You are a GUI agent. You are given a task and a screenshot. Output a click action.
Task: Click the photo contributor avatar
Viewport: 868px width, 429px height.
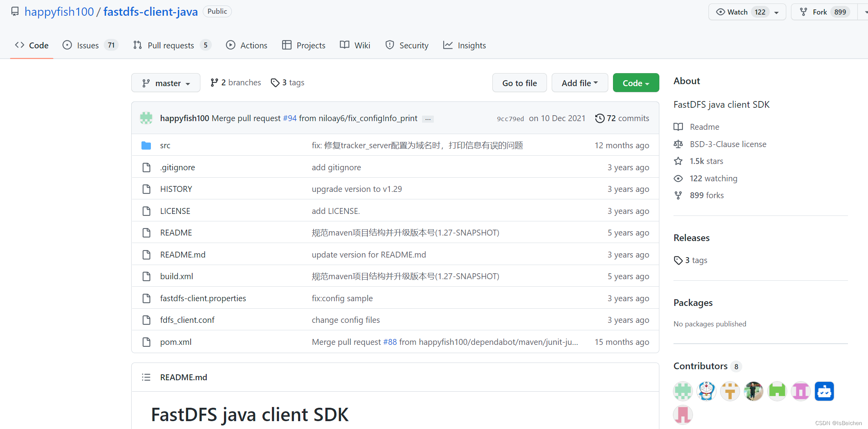click(x=754, y=391)
